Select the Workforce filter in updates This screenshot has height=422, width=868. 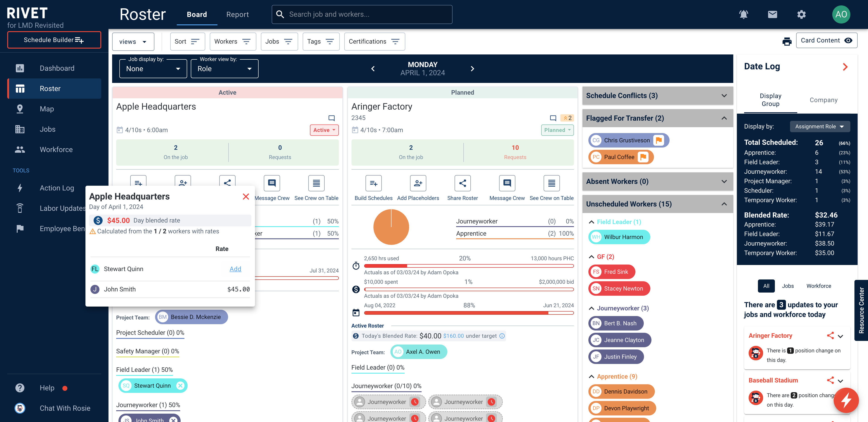[x=818, y=286]
